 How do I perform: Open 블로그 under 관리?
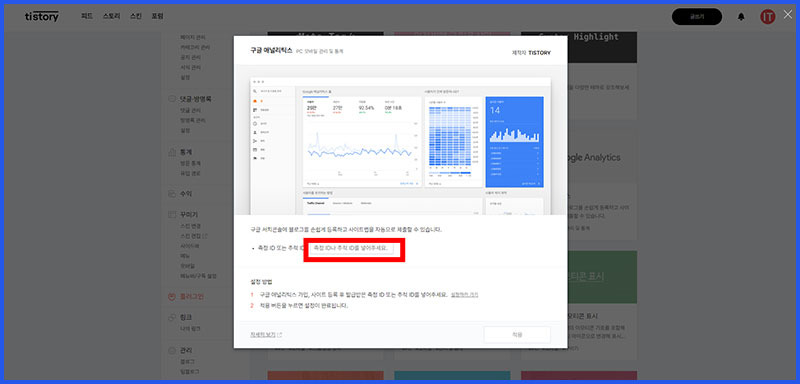(x=187, y=362)
